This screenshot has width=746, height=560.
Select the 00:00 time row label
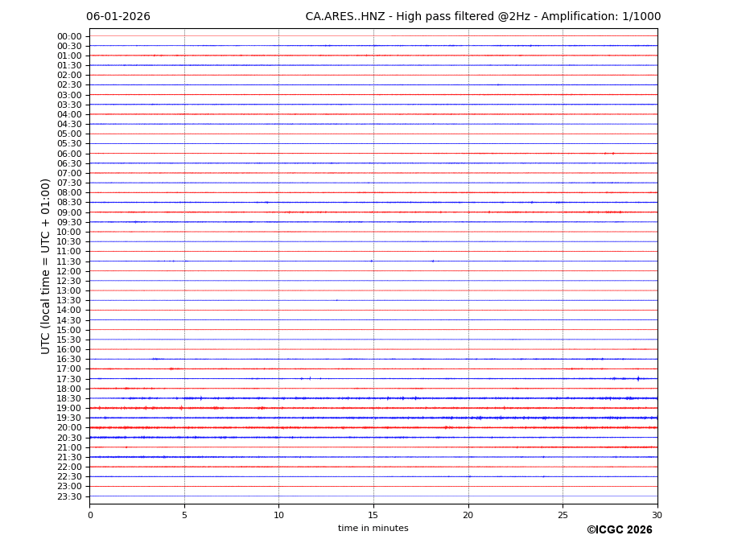(69, 36)
